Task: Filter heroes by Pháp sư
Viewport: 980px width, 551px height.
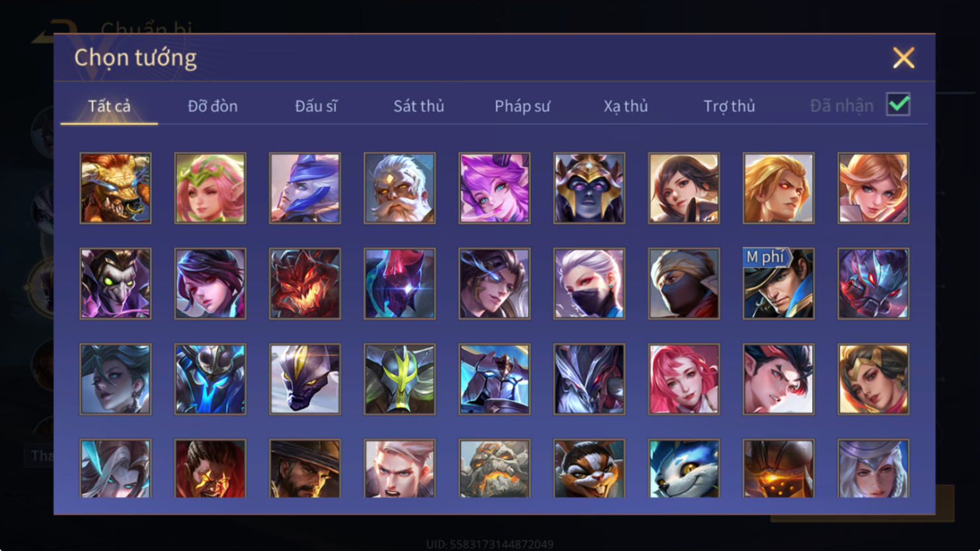Action: [x=522, y=106]
